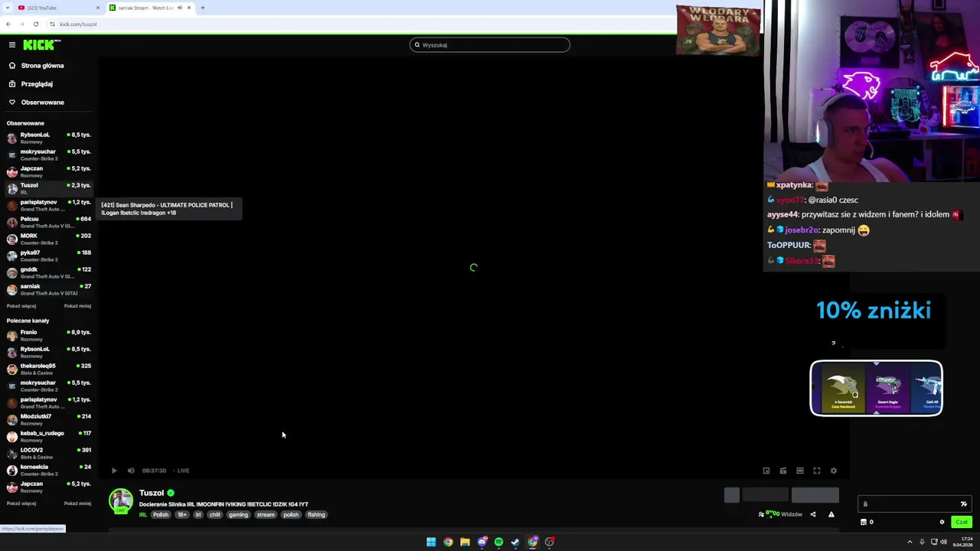Open parisplatynov in Obserwowane list
Viewport: 980px width, 551px height.
[49, 205]
